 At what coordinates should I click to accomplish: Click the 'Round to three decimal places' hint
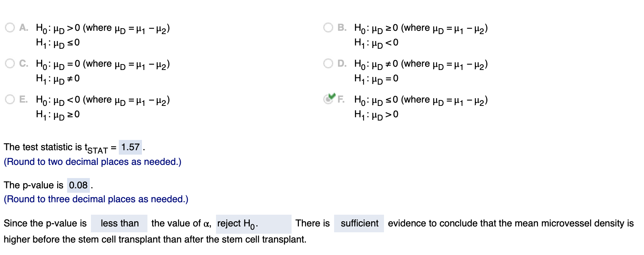pyautogui.click(x=95, y=199)
